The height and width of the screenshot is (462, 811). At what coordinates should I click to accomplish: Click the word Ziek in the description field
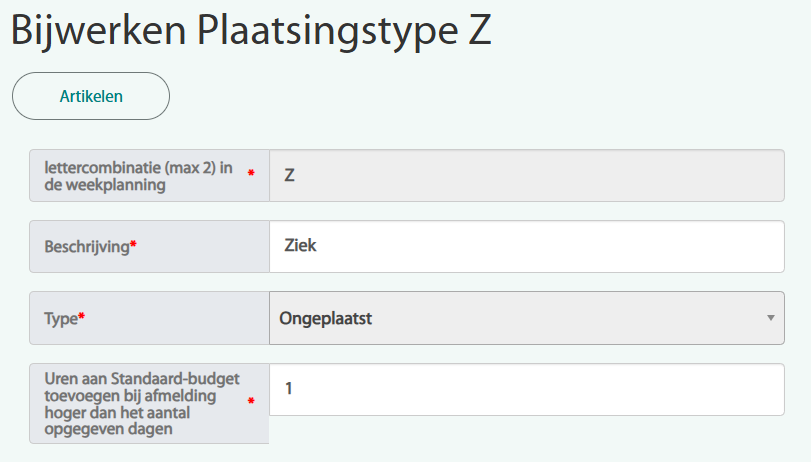[x=301, y=246]
